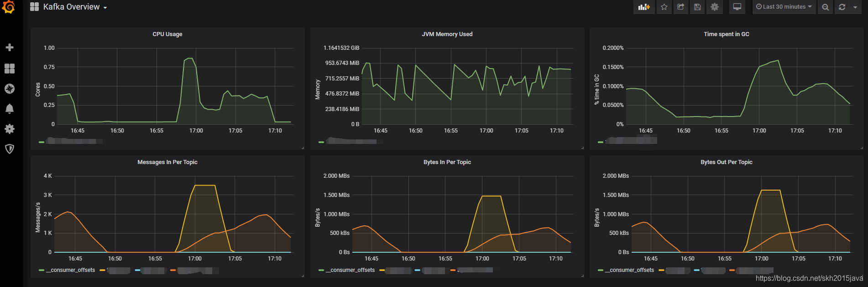The height and width of the screenshot is (287, 868).
Task: Open the Configuration gear in sidebar
Action: [x=9, y=129]
